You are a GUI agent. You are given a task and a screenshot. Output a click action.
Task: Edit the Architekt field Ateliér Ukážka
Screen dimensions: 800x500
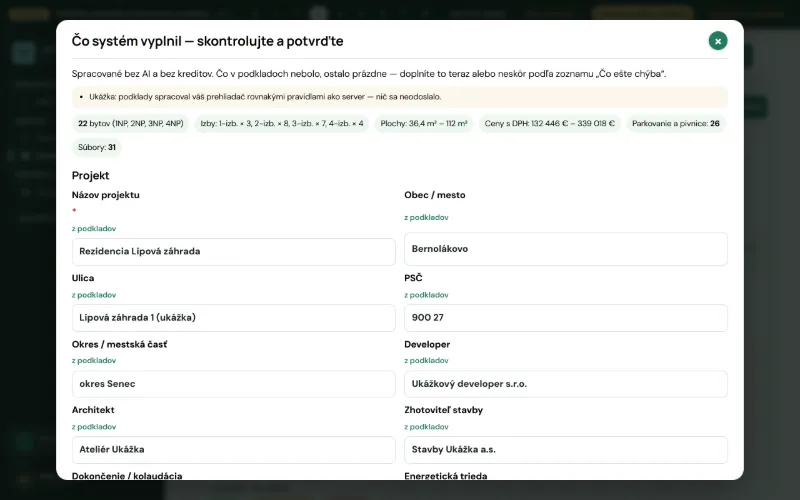click(x=234, y=449)
